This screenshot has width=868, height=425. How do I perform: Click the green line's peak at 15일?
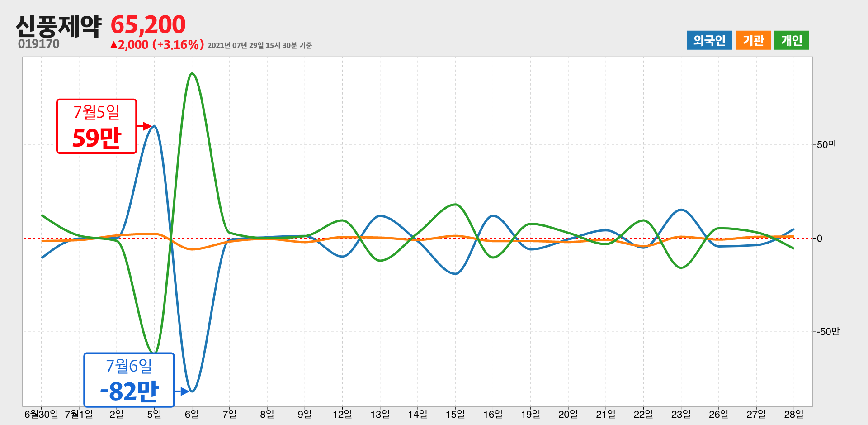[456, 205]
